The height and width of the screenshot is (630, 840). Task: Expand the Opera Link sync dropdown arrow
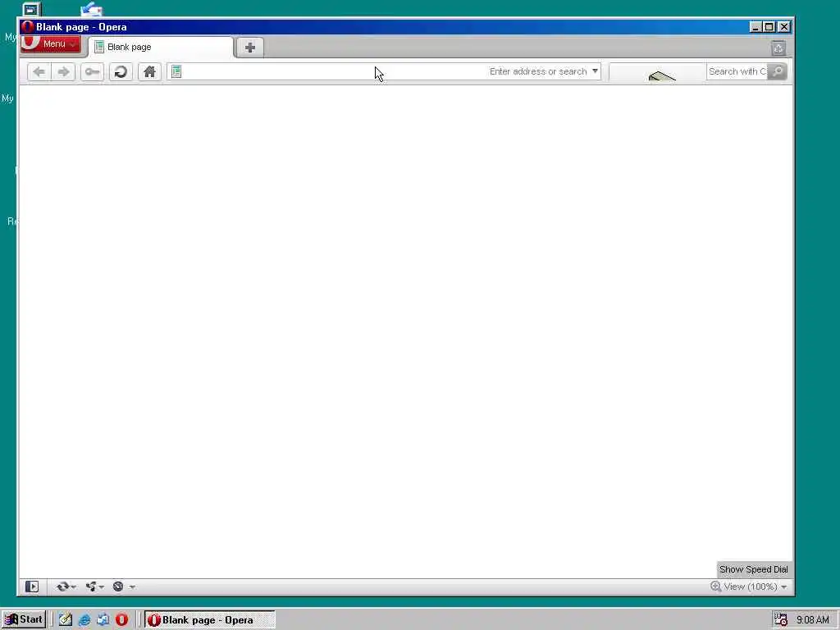point(73,587)
